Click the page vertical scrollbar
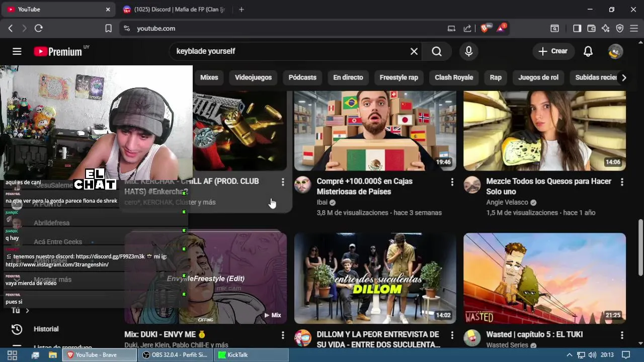The width and height of the screenshot is (644, 362). point(640,247)
